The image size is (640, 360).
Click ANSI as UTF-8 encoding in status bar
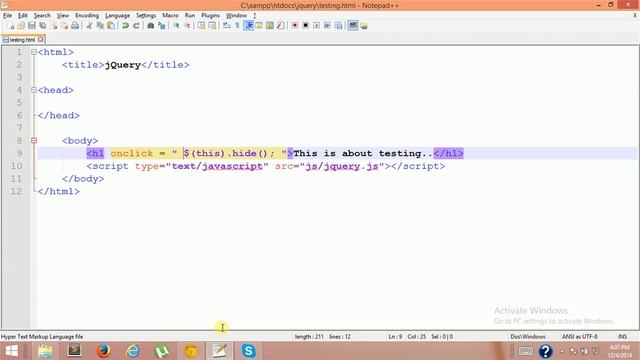[580, 337]
